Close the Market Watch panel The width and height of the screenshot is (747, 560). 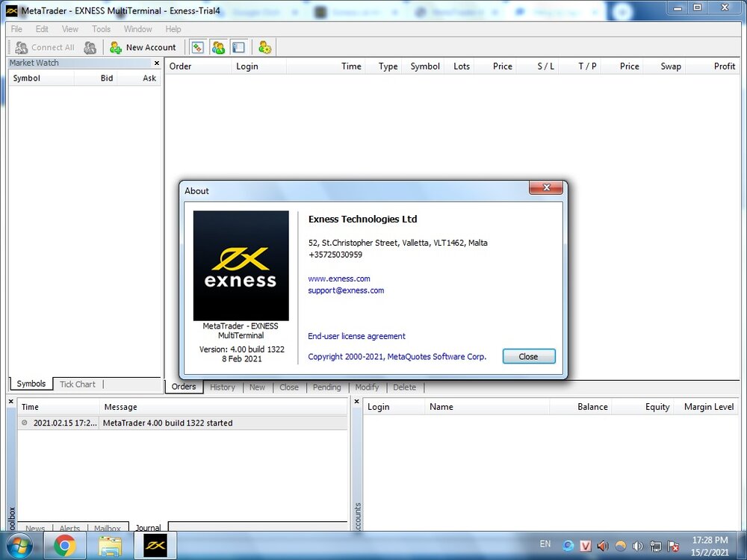tap(157, 63)
